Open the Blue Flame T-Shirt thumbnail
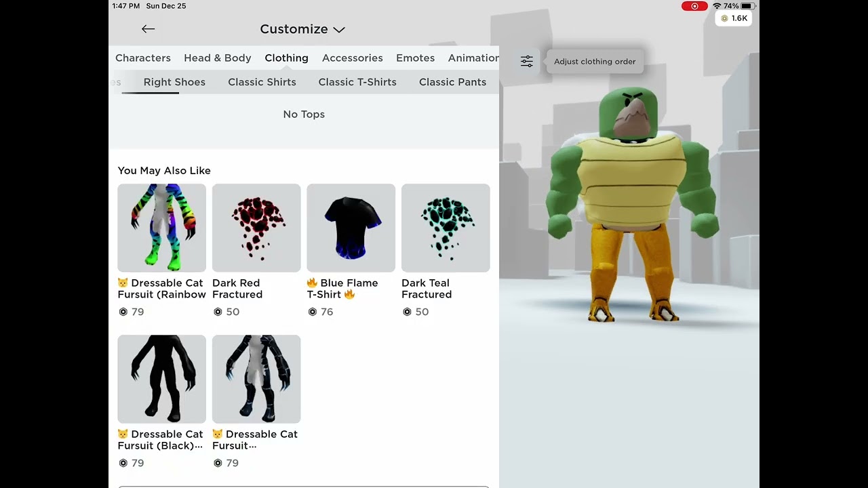Viewport: 868px width, 488px height. tap(351, 228)
